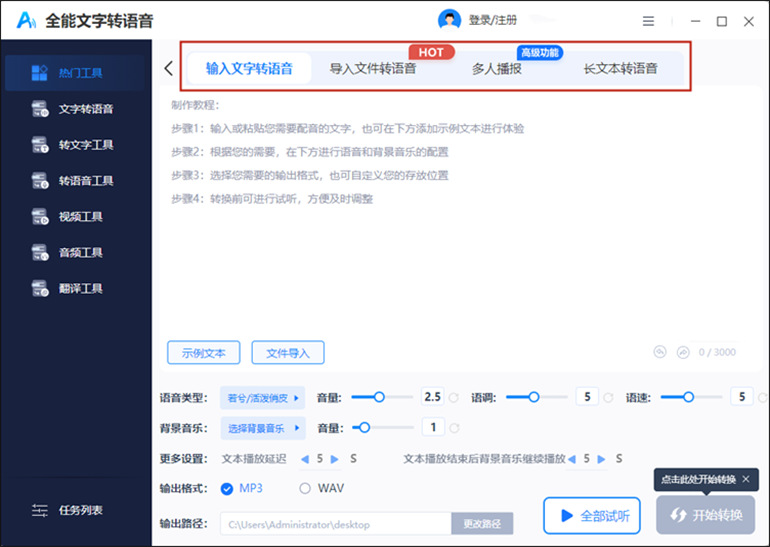Reset 音量 2.5 with its refresh icon
The height and width of the screenshot is (547, 770).
click(454, 398)
